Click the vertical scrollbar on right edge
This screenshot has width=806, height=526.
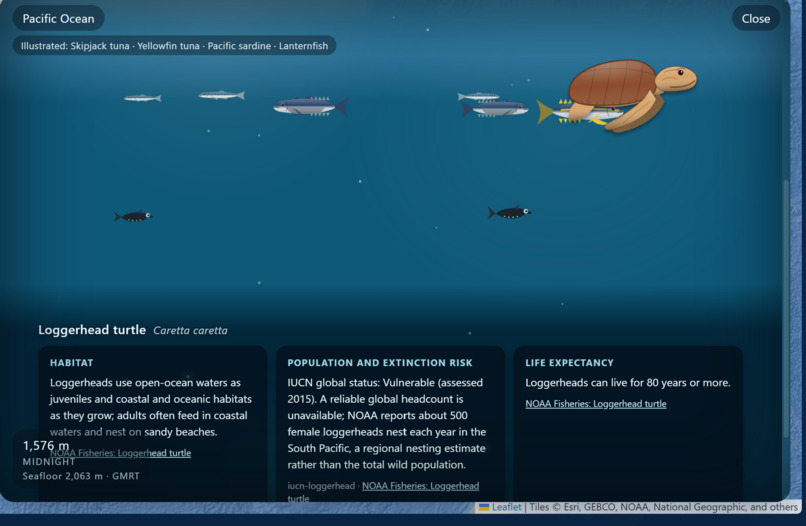coord(786,309)
